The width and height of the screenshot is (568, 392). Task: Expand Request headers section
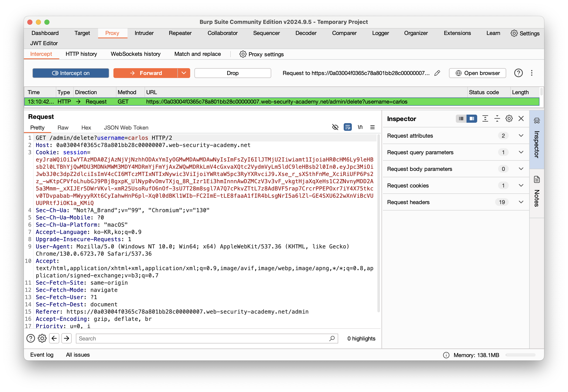pyautogui.click(x=521, y=202)
